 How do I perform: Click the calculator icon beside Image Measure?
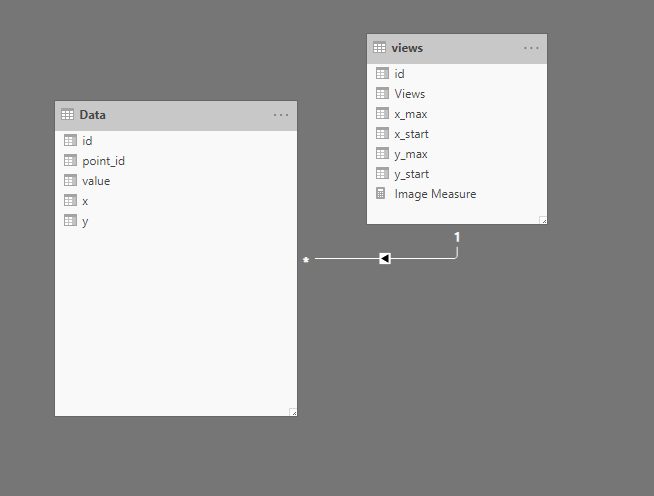(x=380, y=194)
